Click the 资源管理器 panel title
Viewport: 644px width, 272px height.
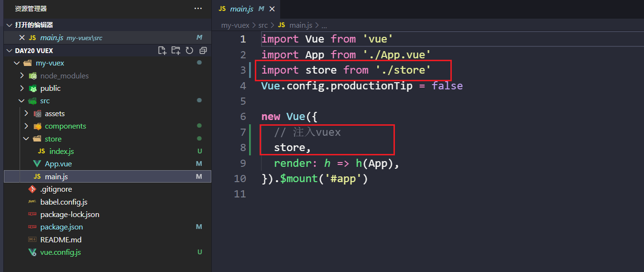[31, 9]
